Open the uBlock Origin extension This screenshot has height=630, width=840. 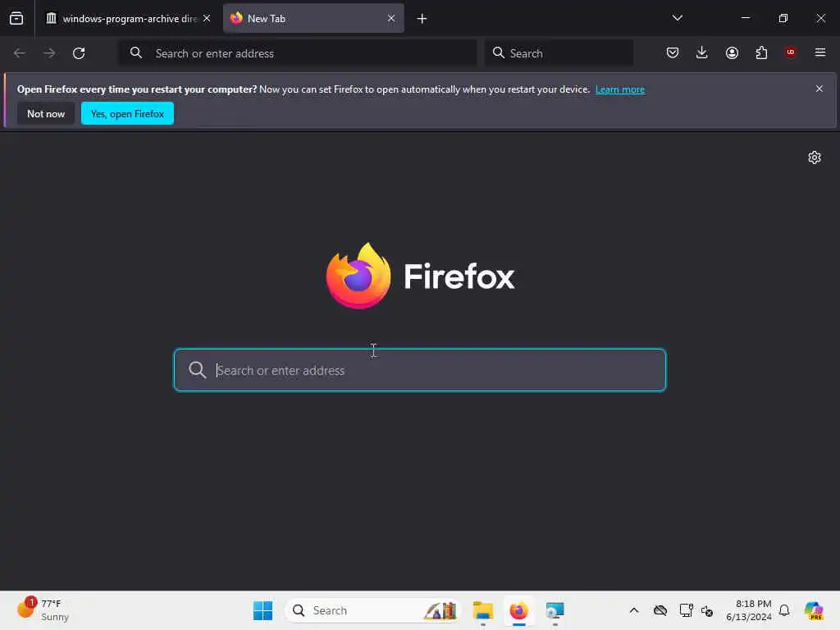tap(791, 52)
